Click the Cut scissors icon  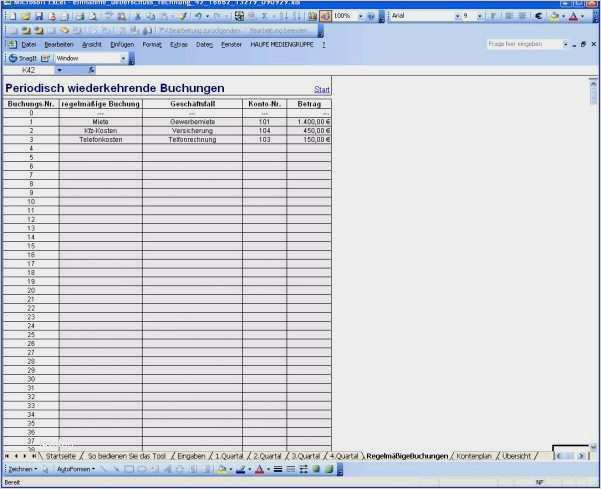click(x=138, y=16)
